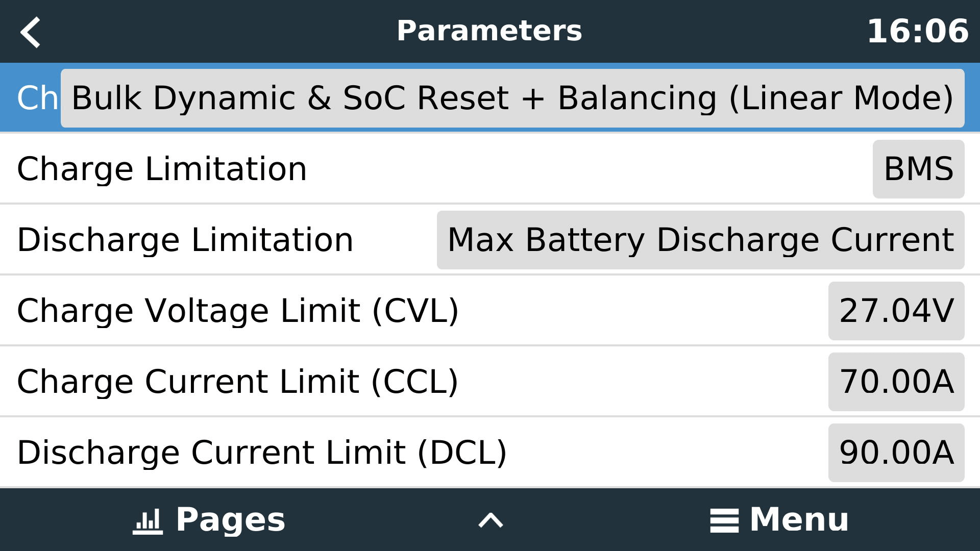Image resolution: width=980 pixels, height=551 pixels.
Task: Click the Charge Current Limit value 70.00A
Action: click(x=895, y=381)
